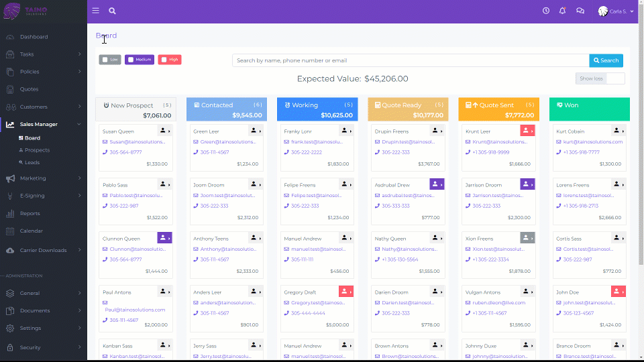Screen dimensions: 644x362
Task: Click red assignee icon on Krunt Leer card
Action: point(527,131)
